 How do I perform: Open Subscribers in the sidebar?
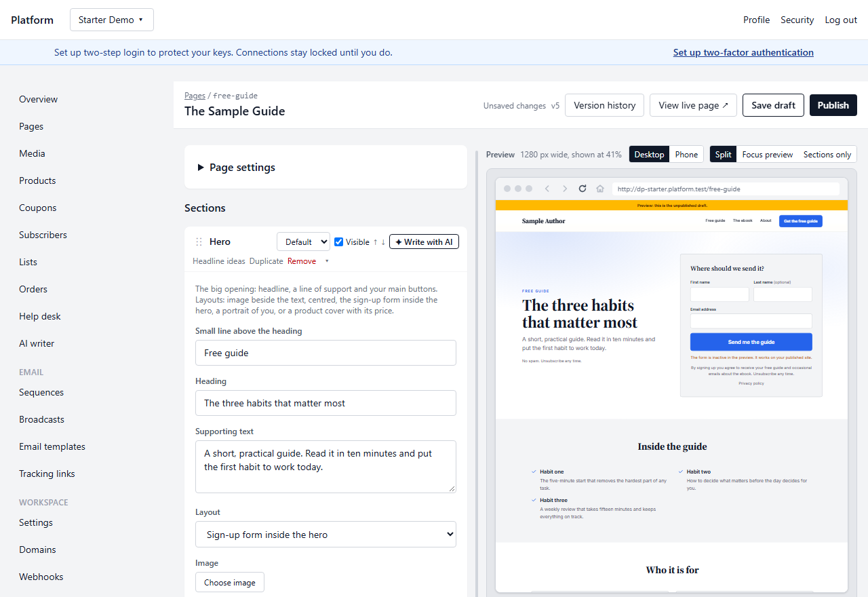pos(43,235)
